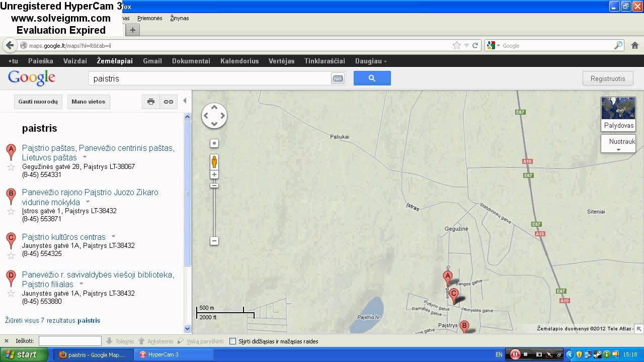Star the Pajstrio kultūros centras result

click(x=11, y=256)
